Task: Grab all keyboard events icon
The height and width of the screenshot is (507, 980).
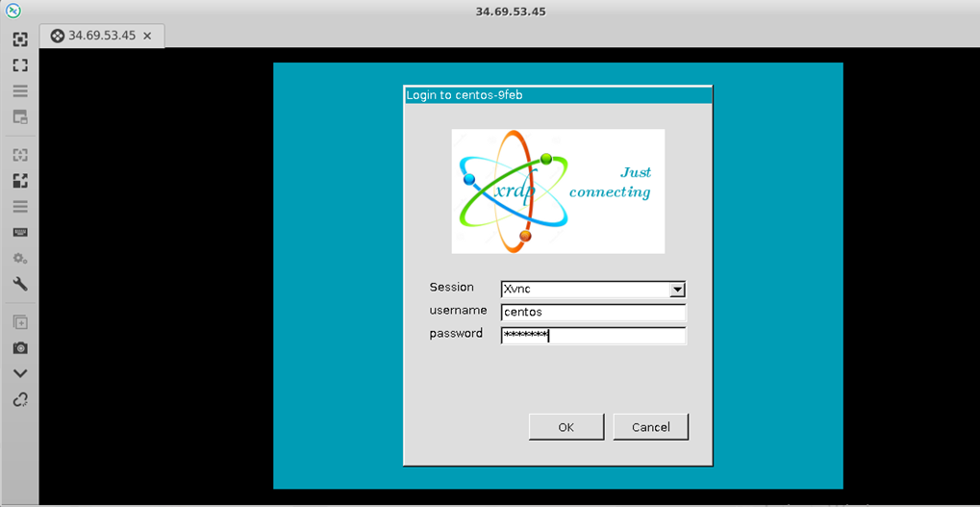Action: coord(20,233)
